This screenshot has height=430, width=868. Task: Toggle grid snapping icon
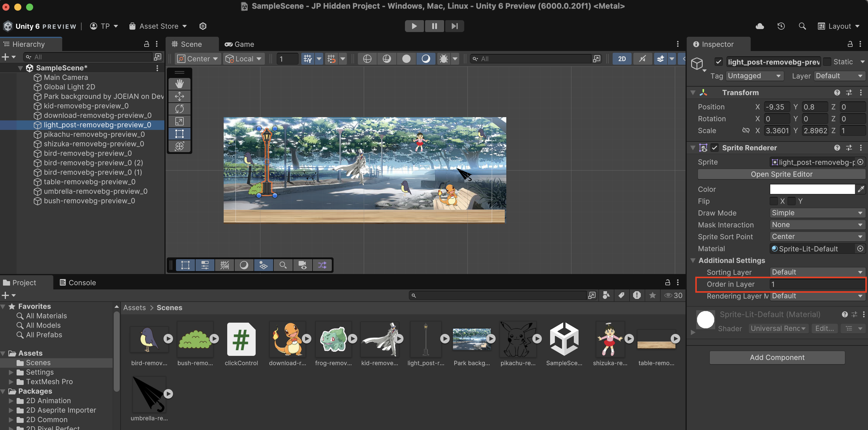(x=331, y=59)
